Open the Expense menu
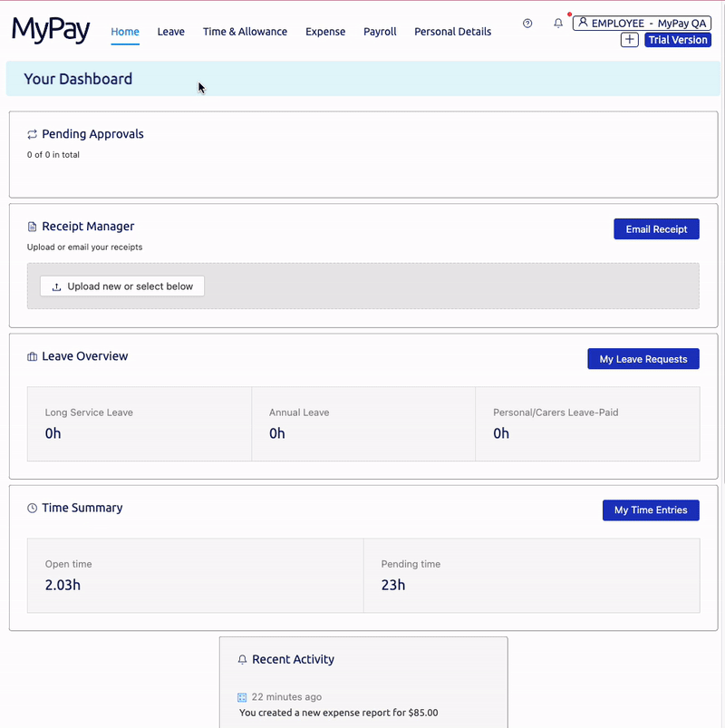This screenshot has height=728, width=725. click(x=325, y=32)
